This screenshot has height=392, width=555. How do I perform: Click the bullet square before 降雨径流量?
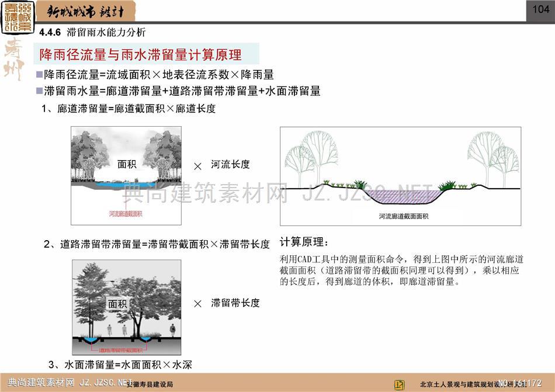(39, 75)
